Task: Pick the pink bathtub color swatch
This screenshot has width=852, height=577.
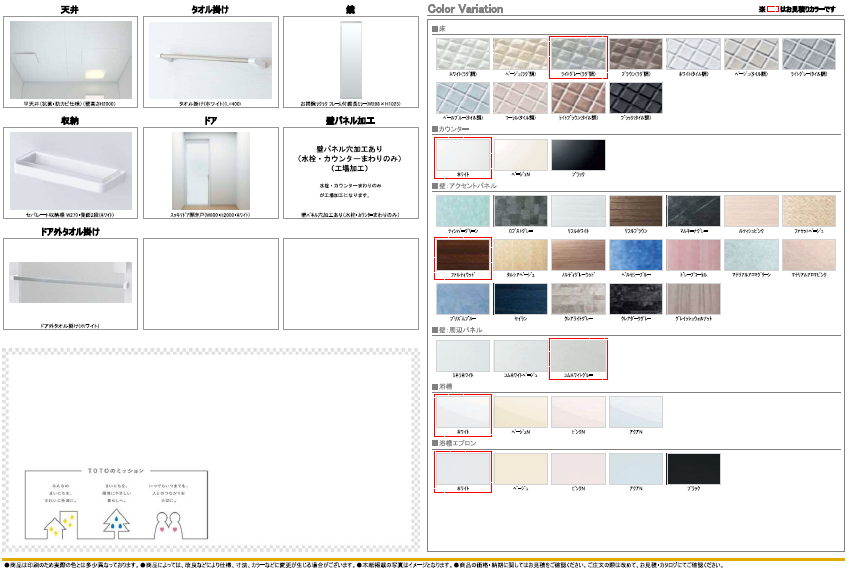Action: point(578,412)
